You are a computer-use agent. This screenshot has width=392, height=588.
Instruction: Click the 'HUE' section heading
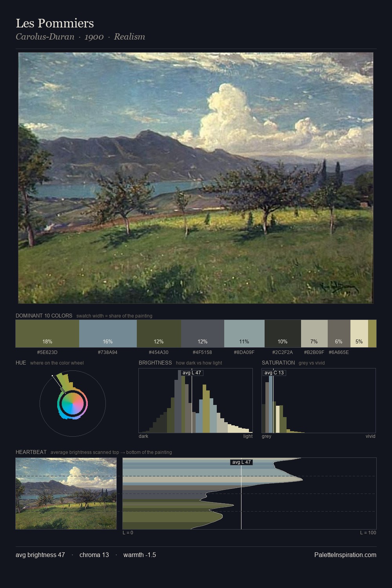pyautogui.click(x=21, y=363)
